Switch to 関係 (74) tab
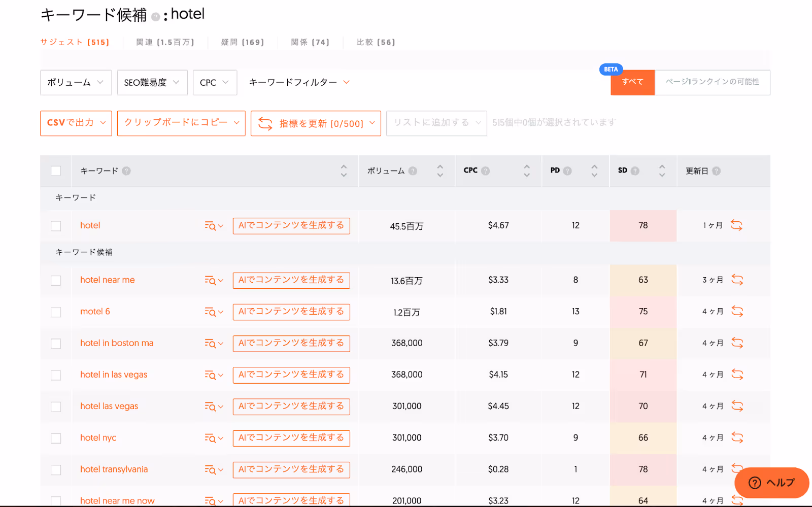This screenshot has height=507, width=812. [310, 42]
